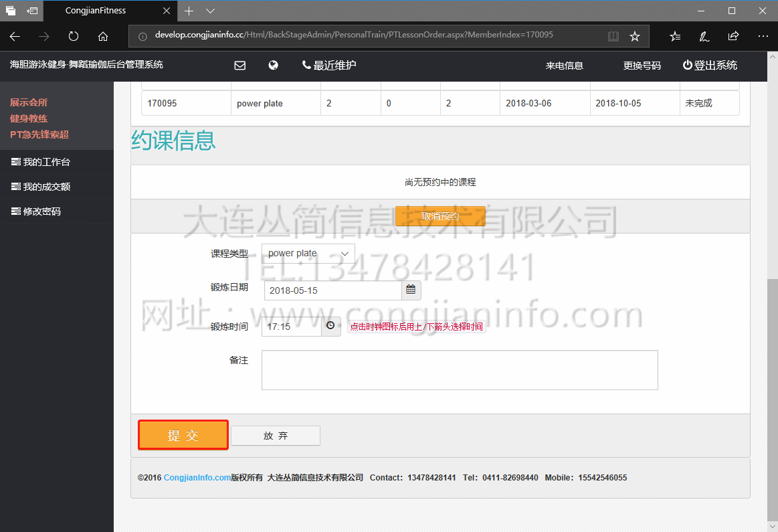The width and height of the screenshot is (778, 532).
Task: Open a new tab with plus icon
Action: coord(189,11)
